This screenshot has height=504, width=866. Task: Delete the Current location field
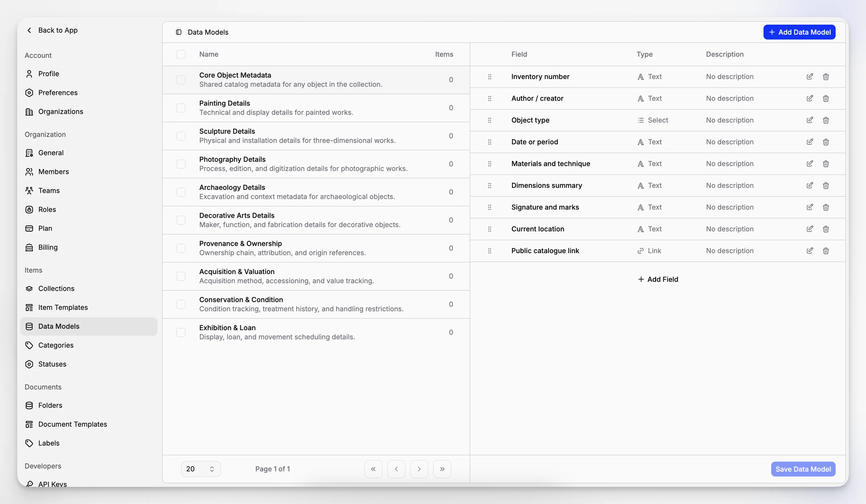(826, 229)
